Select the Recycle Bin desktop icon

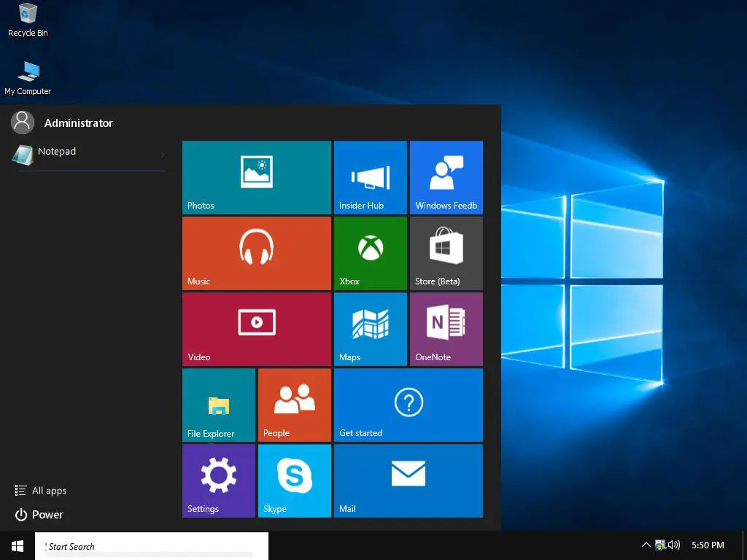click(28, 20)
